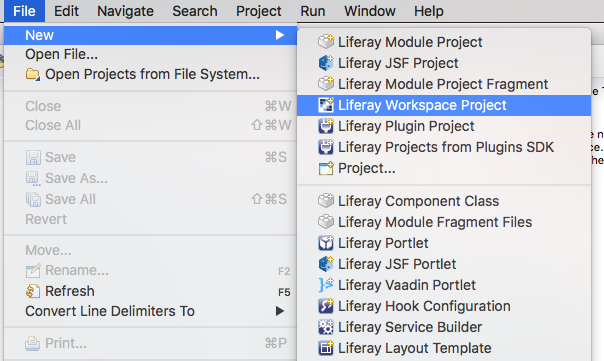Expand Convert Line Delimiters To submenu arrow
604x361 pixels.
point(280,311)
